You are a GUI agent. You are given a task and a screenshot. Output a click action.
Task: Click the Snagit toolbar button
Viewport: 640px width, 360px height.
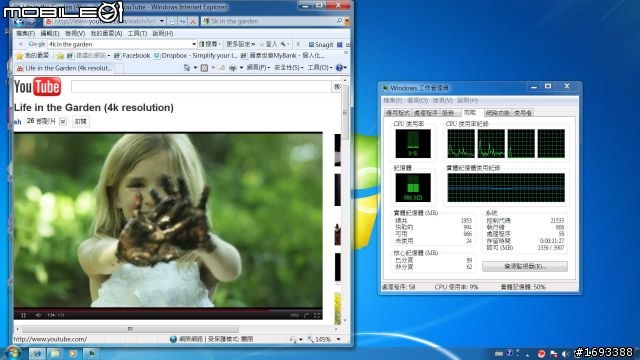pyautogui.click(x=321, y=44)
